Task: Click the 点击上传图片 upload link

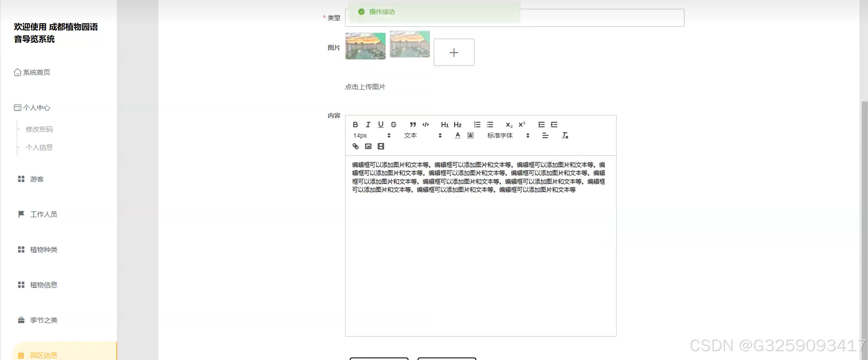Action: 365,87
